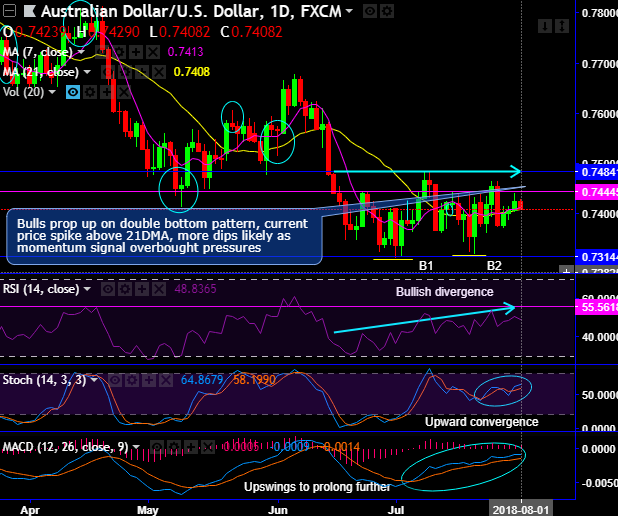
Task: Remove the Stoch (14, 3, 3) indicator
Action: pyautogui.click(x=166, y=380)
